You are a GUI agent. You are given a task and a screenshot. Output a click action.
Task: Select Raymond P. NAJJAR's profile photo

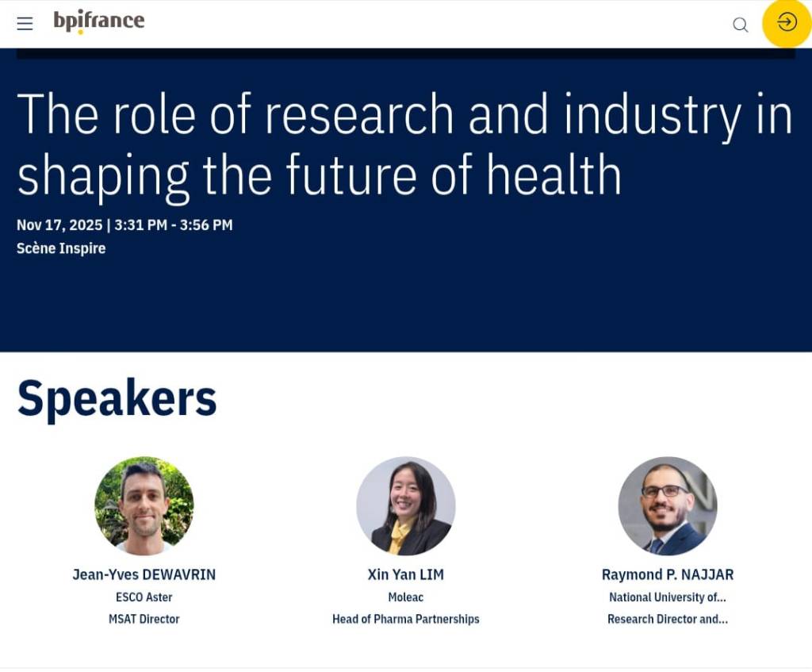click(x=667, y=505)
